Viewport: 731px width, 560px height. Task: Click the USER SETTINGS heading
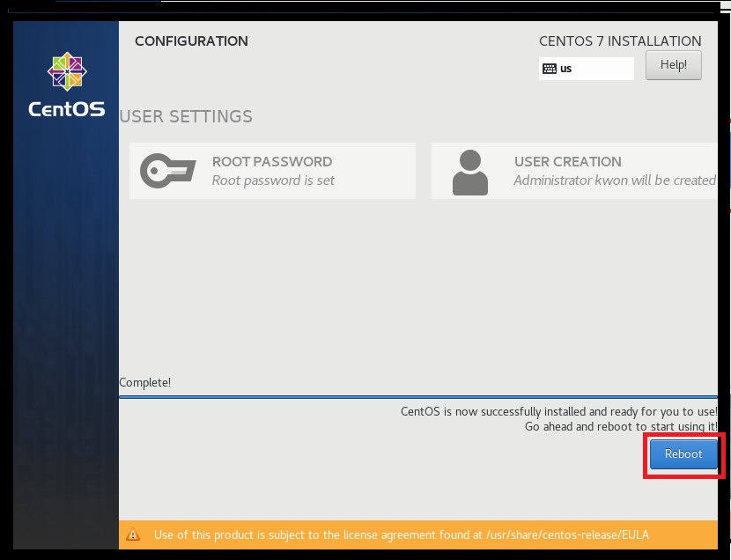(x=186, y=116)
